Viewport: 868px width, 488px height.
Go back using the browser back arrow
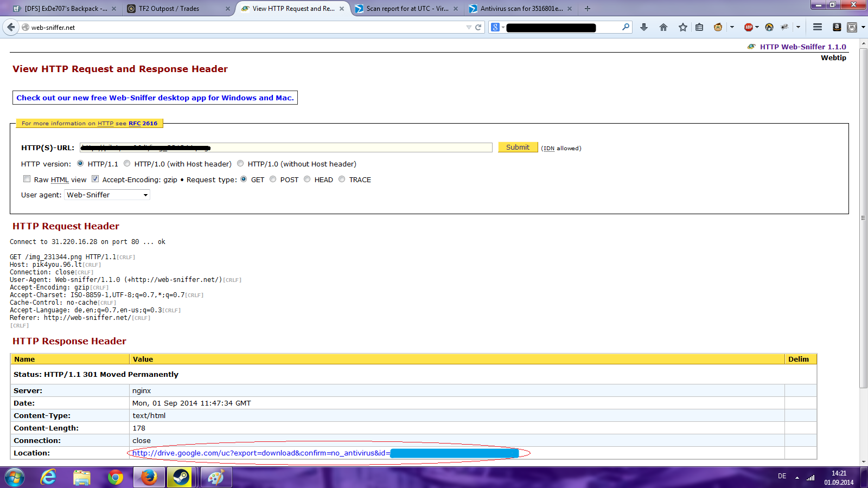11,27
